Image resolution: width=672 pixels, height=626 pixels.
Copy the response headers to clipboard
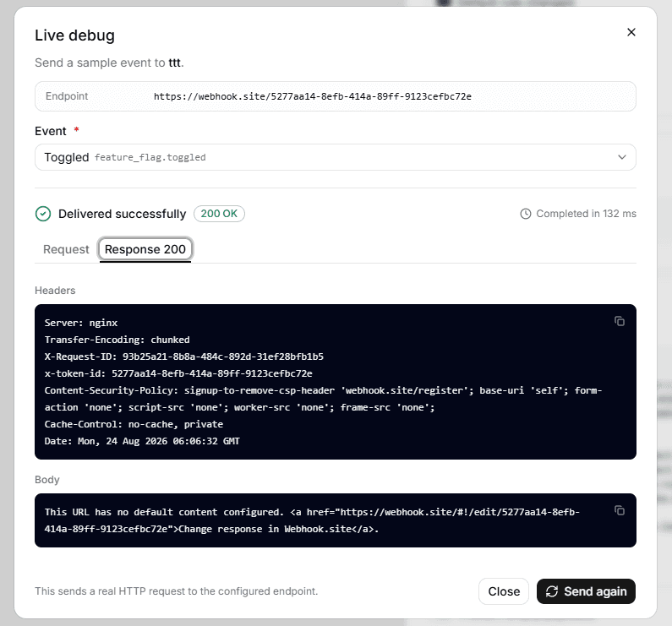pos(620,321)
